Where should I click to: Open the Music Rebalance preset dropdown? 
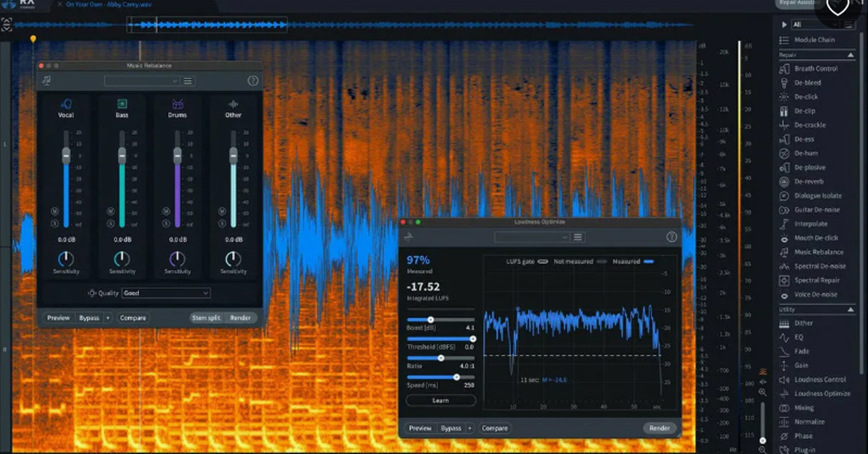point(141,81)
